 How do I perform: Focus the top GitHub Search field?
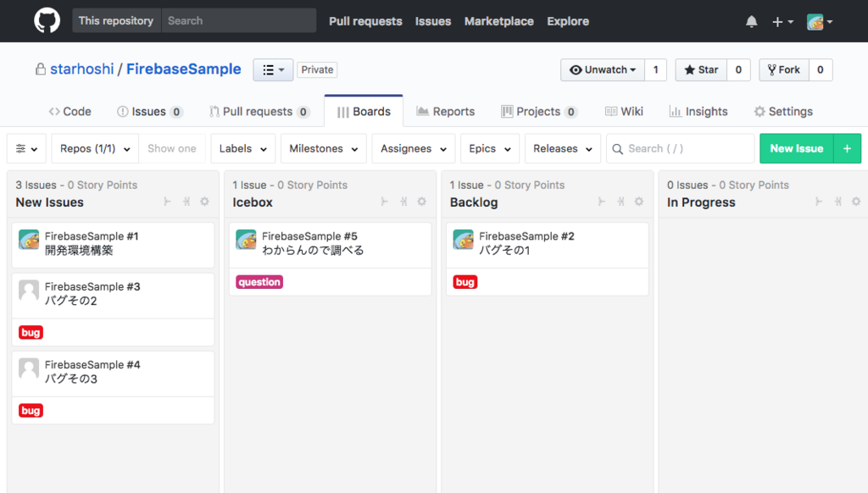click(238, 20)
